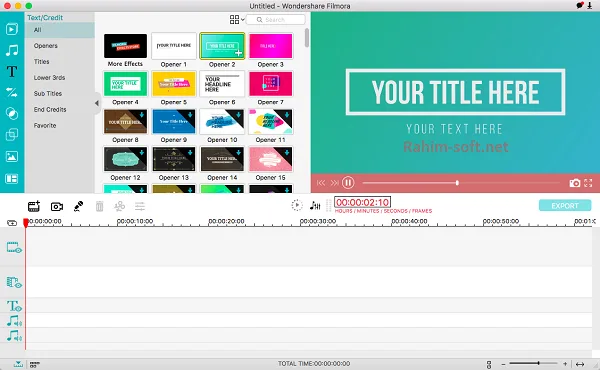Screen dimensions: 600x370
Task: Click the import media clapperboard icon
Action: point(34,206)
